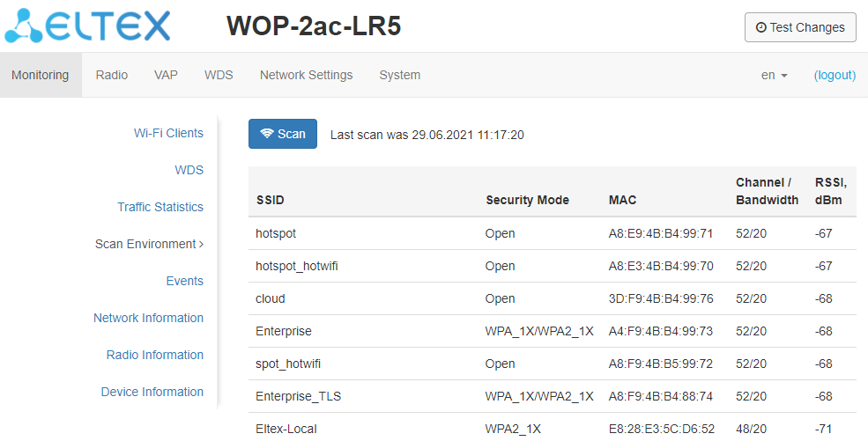This screenshot has width=868, height=441.
Task: Open Radio Information page
Action: pos(154,355)
